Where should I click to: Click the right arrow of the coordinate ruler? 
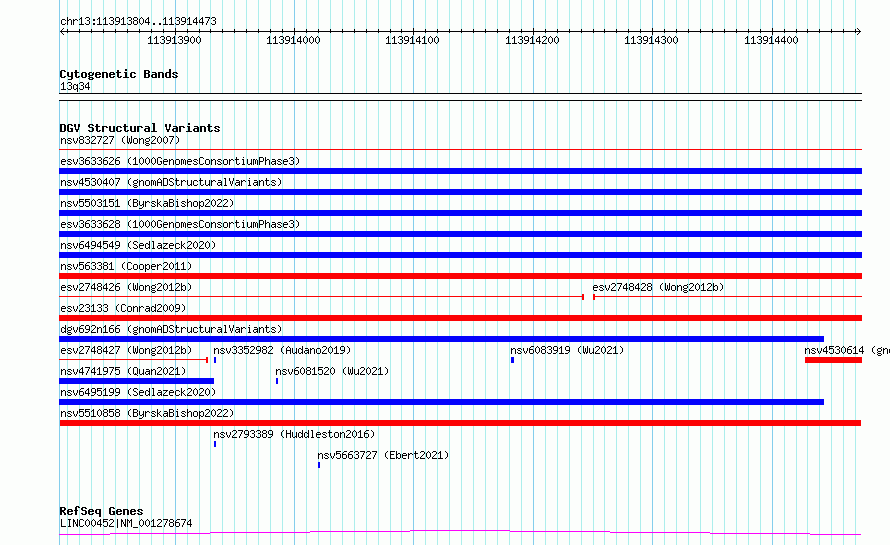click(858, 32)
